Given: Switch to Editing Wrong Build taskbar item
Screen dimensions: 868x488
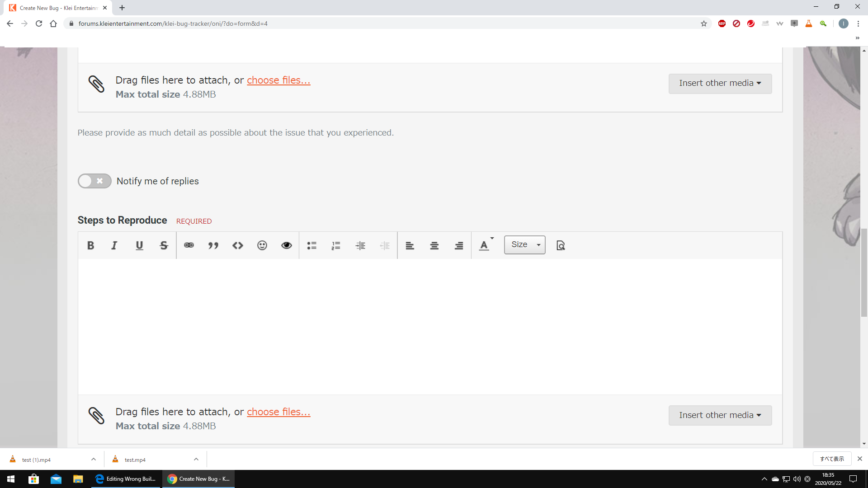Looking at the screenshot, I should (126, 479).
